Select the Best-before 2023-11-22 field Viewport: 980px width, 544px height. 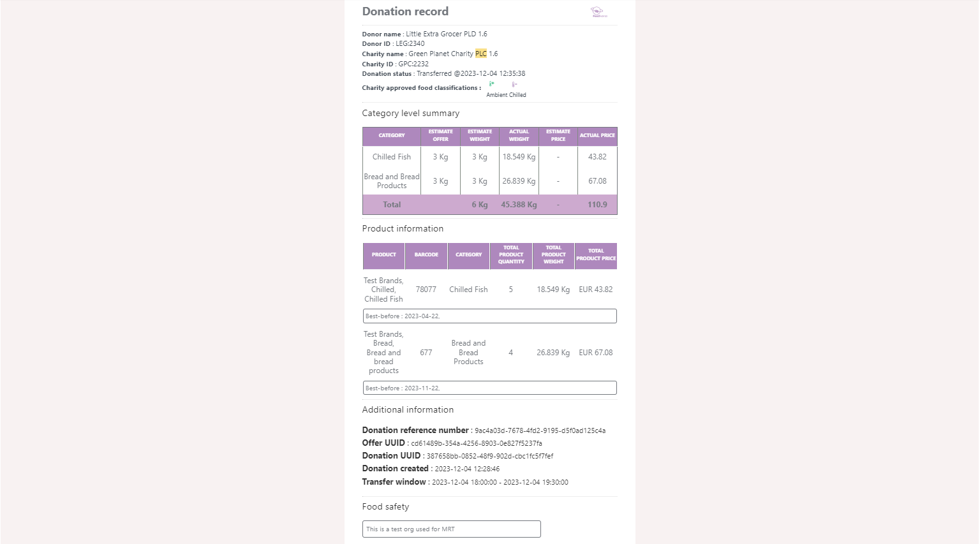pos(489,388)
